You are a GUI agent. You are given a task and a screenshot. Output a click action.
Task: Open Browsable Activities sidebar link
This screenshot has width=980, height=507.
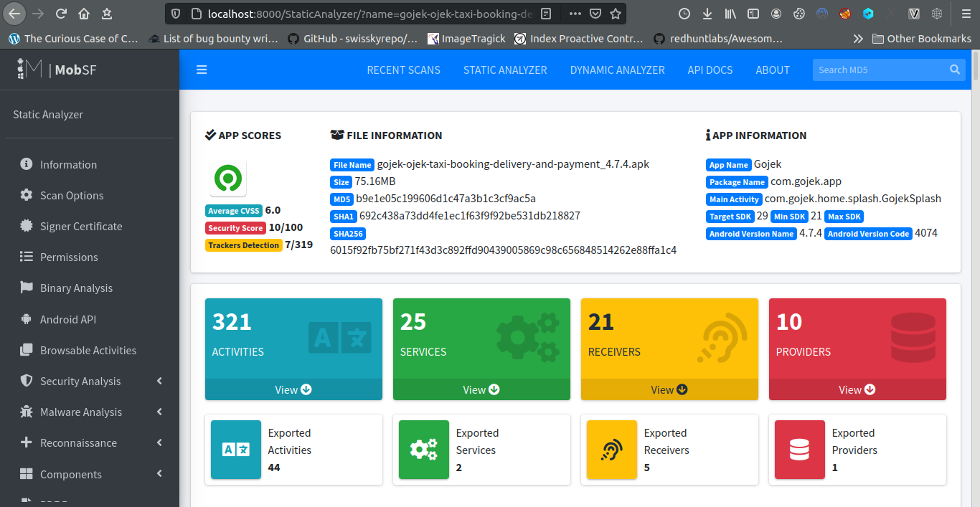(89, 350)
